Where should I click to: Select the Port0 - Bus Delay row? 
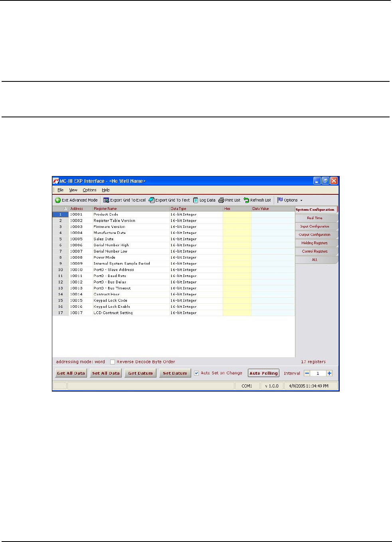(x=174, y=282)
